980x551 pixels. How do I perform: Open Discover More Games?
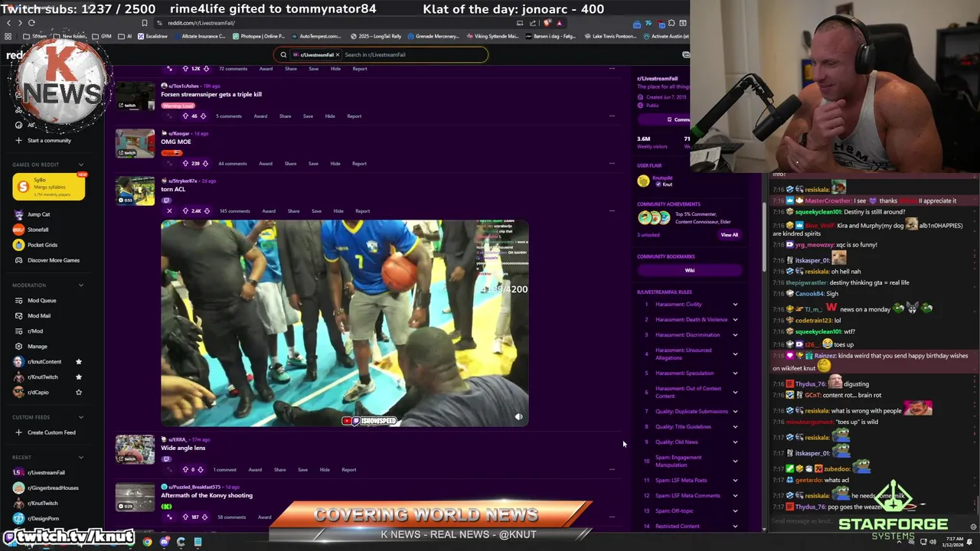(53, 260)
